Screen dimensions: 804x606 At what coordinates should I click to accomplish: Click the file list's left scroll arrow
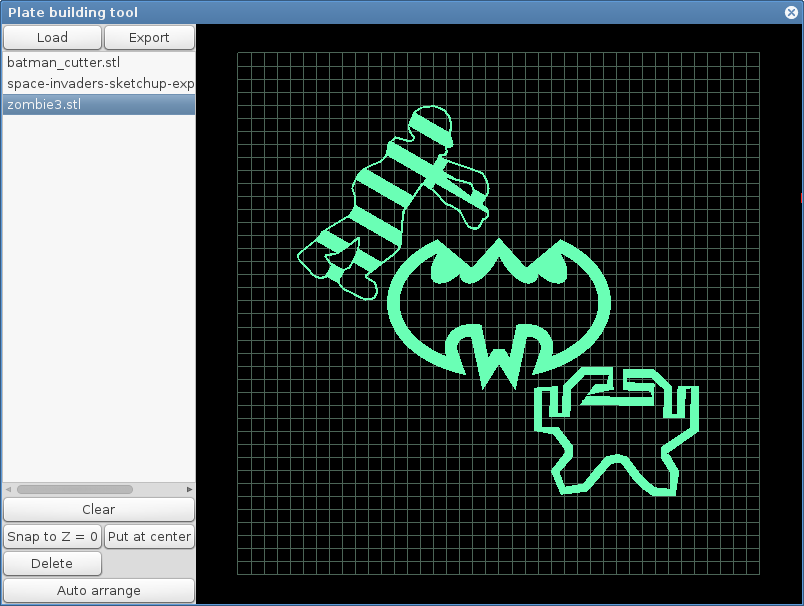8,489
